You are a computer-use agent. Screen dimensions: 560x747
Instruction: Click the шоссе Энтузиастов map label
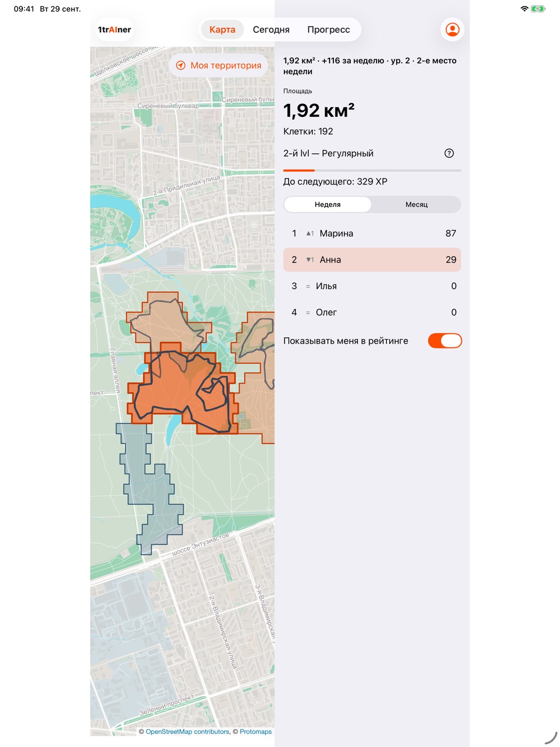201,544
